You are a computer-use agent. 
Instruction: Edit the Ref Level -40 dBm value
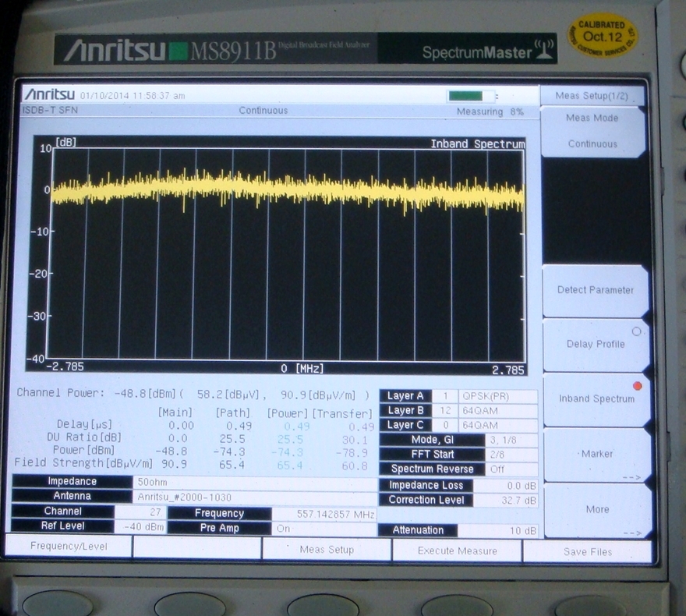[x=140, y=527]
